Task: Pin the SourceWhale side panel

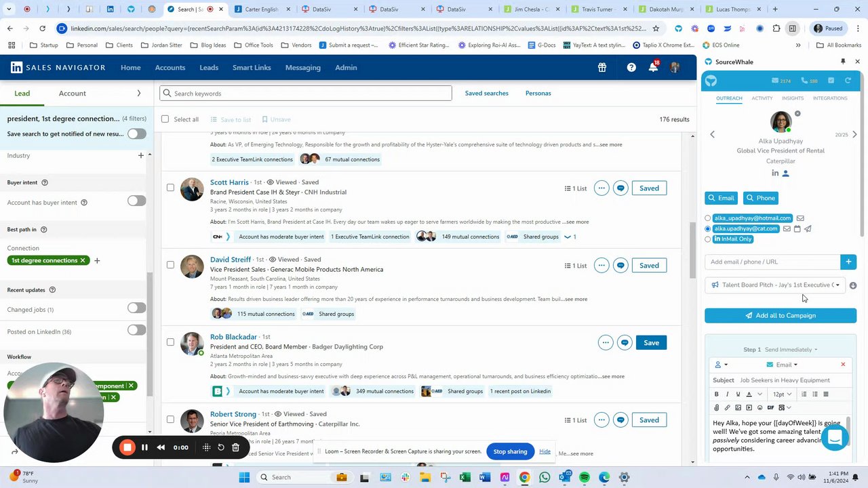Action: tap(843, 62)
